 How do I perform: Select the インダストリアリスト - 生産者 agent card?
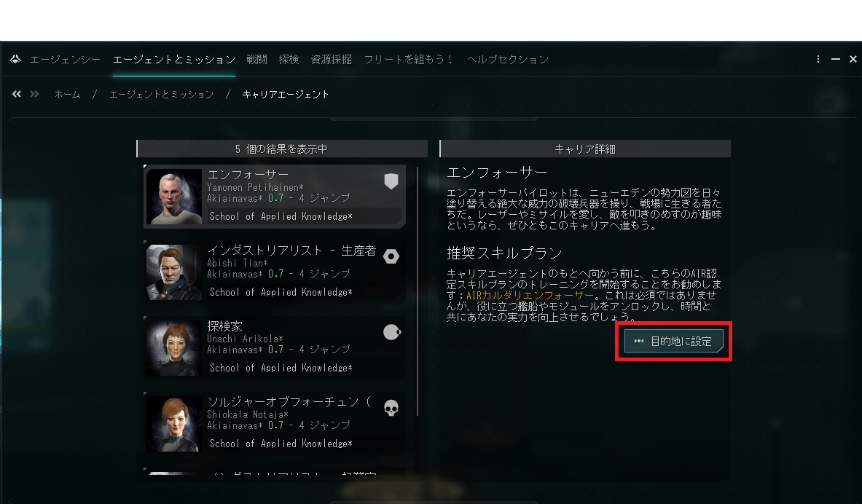[x=274, y=272]
